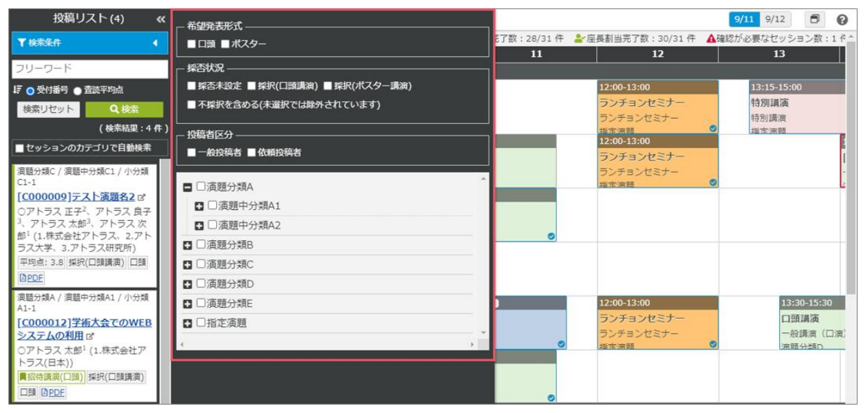Expand the 演題中分類A1 tree node
The height and width of the screenshot is (413, 868).
click(199, 206)
